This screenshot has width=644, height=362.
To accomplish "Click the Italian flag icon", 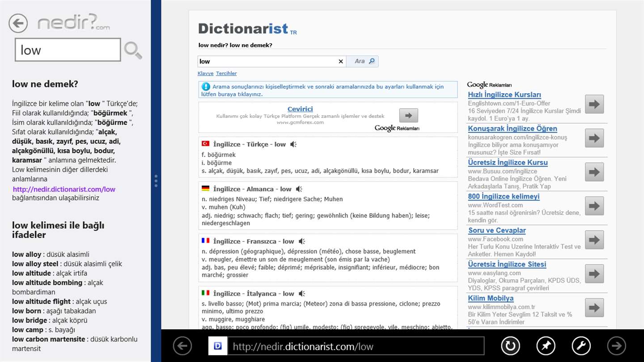I will [x=206, y=293].
